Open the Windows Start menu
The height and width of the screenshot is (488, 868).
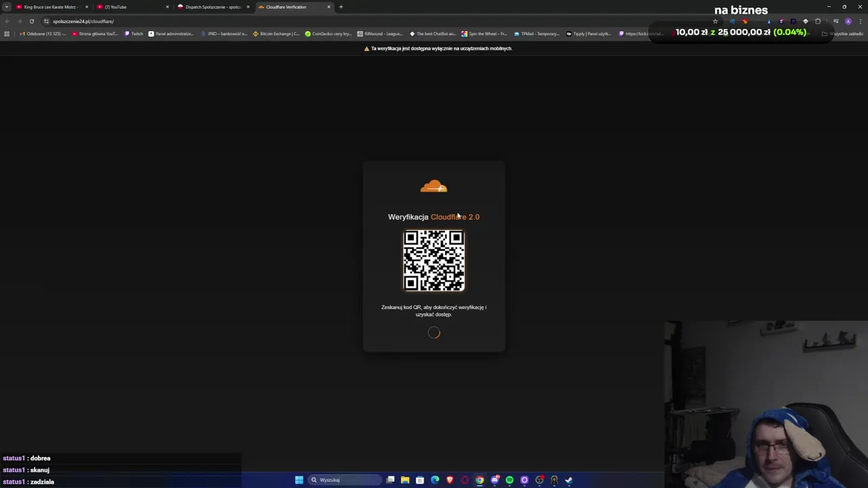pyautogui.click(x=299, y=480)
